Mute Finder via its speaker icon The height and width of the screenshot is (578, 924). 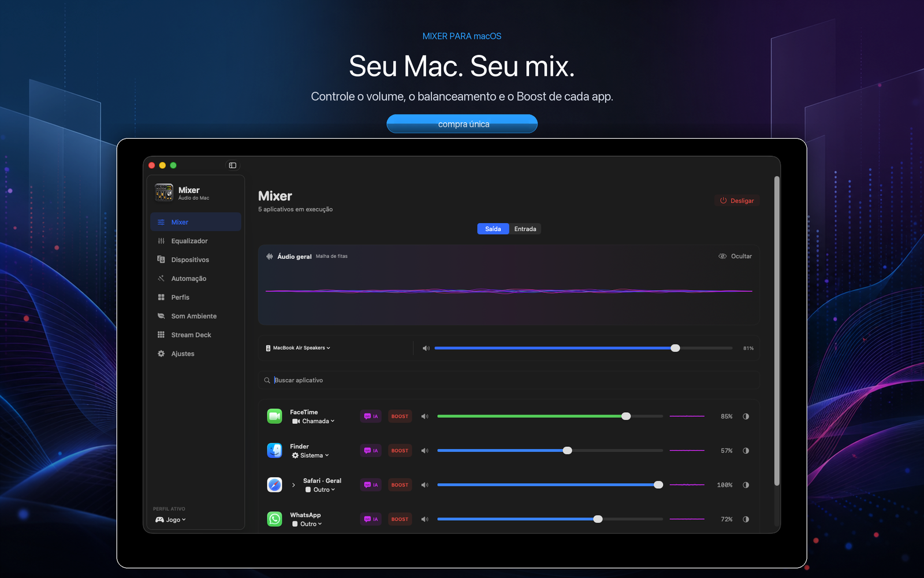click(x=425, y=451)
